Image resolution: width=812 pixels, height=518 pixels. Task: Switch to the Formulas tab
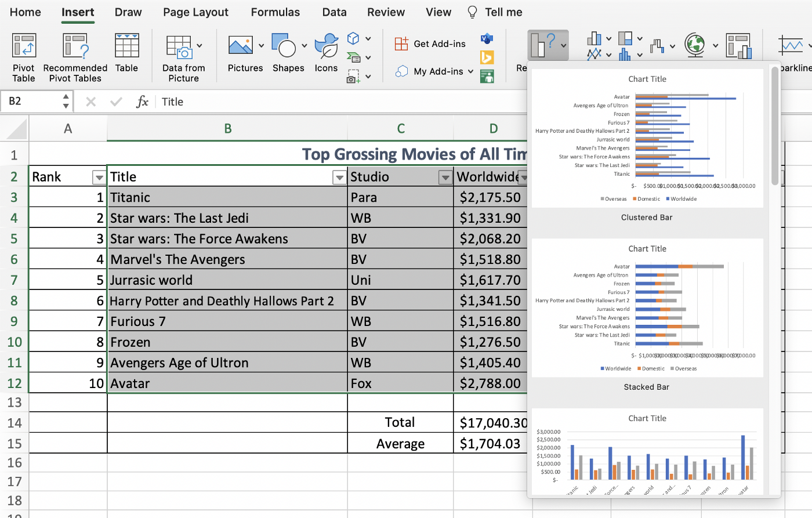coord(275,12)
